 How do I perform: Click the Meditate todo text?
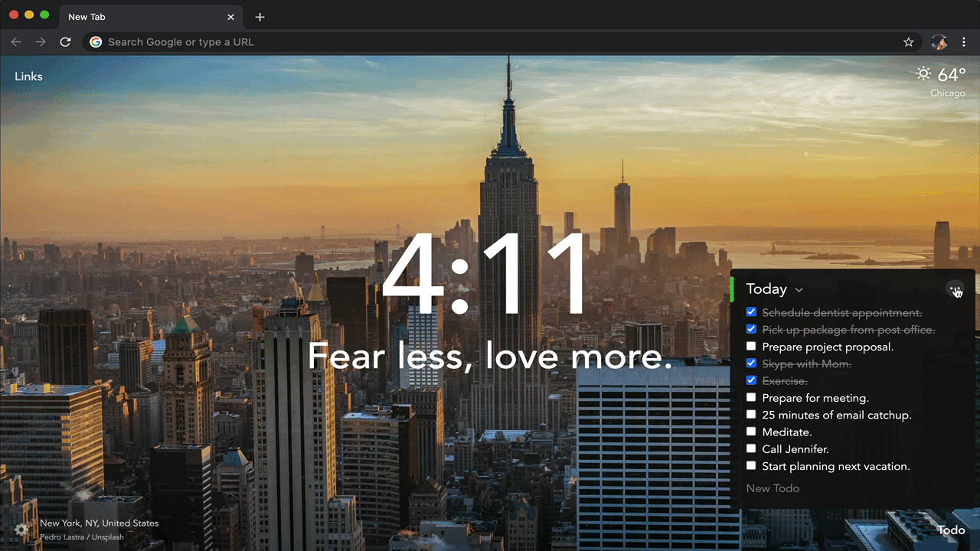coord(787,432)
